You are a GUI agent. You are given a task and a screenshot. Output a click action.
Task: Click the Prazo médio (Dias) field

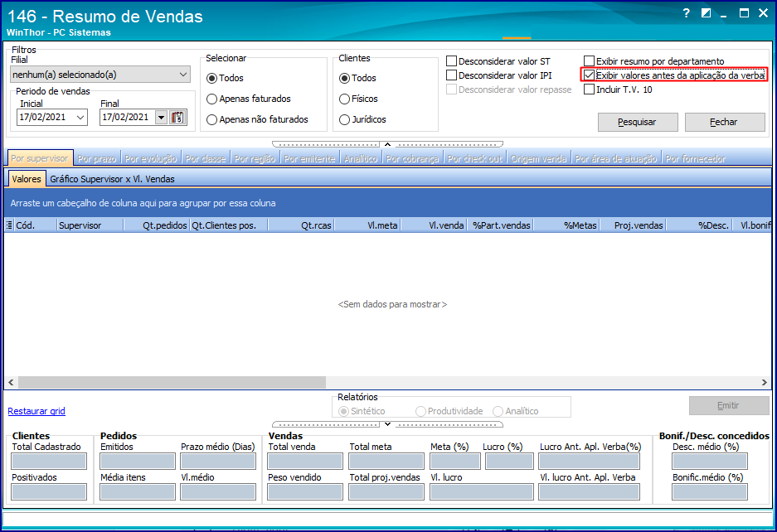pos(218,462)
